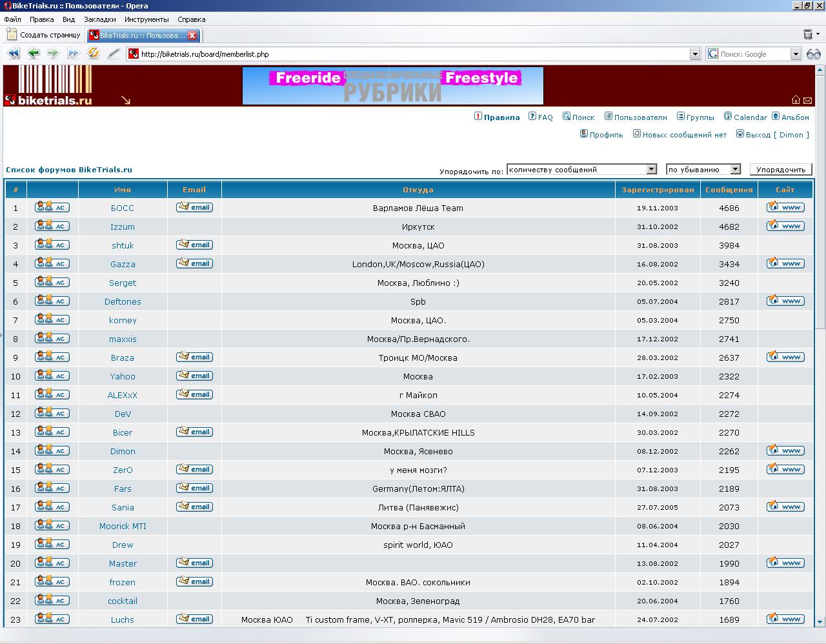Send email to user БОСС via email icon
Viewport: 826px width, 644px height.
[x=194, y=207]
